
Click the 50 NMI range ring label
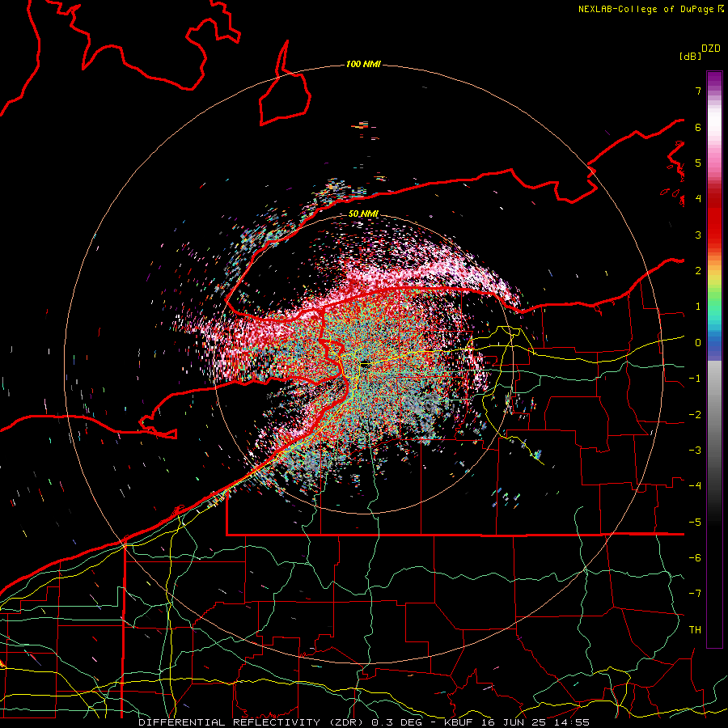(x=363, y=214)
